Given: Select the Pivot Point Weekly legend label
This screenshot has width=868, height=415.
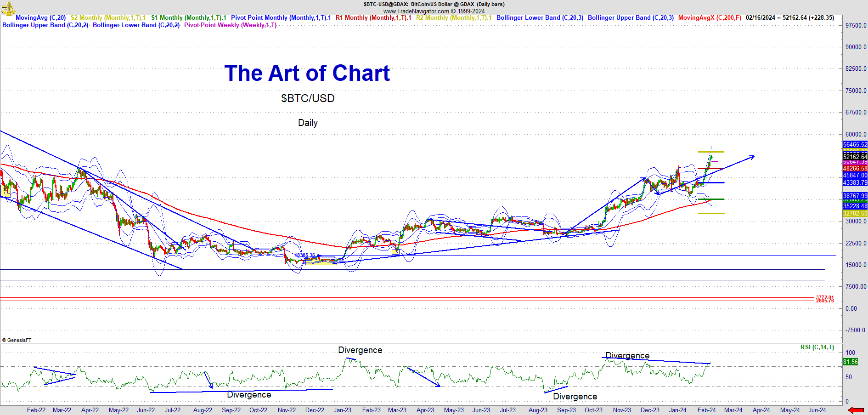Looking at the screenshot, I should click(231, 25).
